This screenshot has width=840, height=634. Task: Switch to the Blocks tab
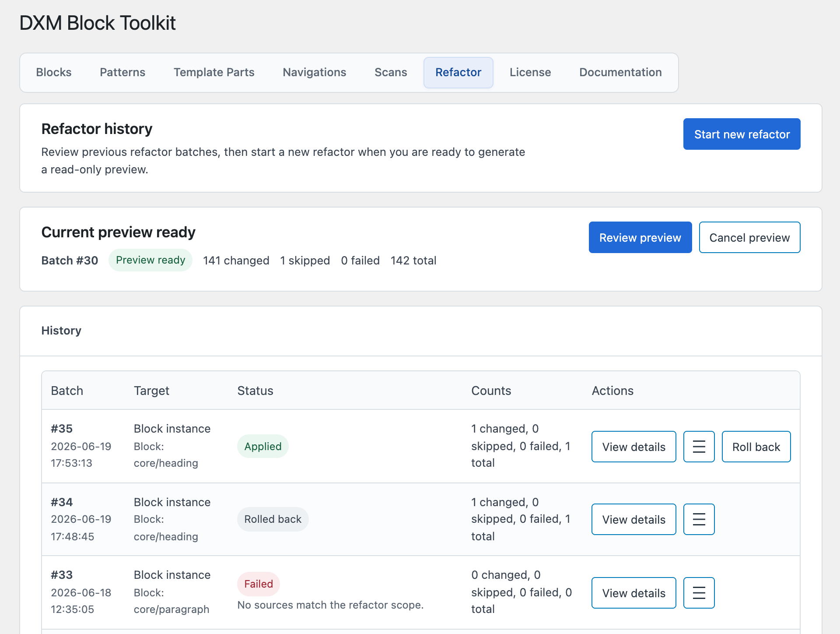[54, 72]
